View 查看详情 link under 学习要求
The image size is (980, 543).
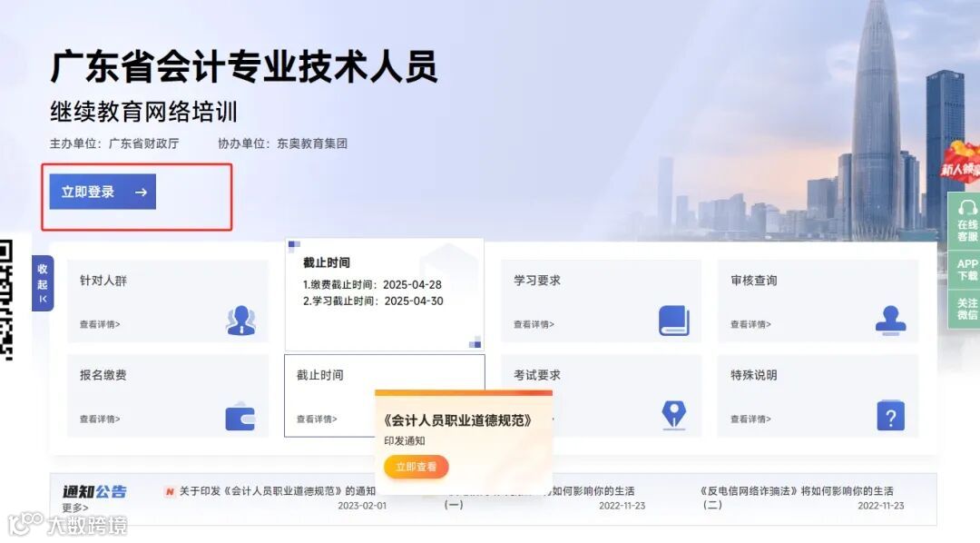534,324
